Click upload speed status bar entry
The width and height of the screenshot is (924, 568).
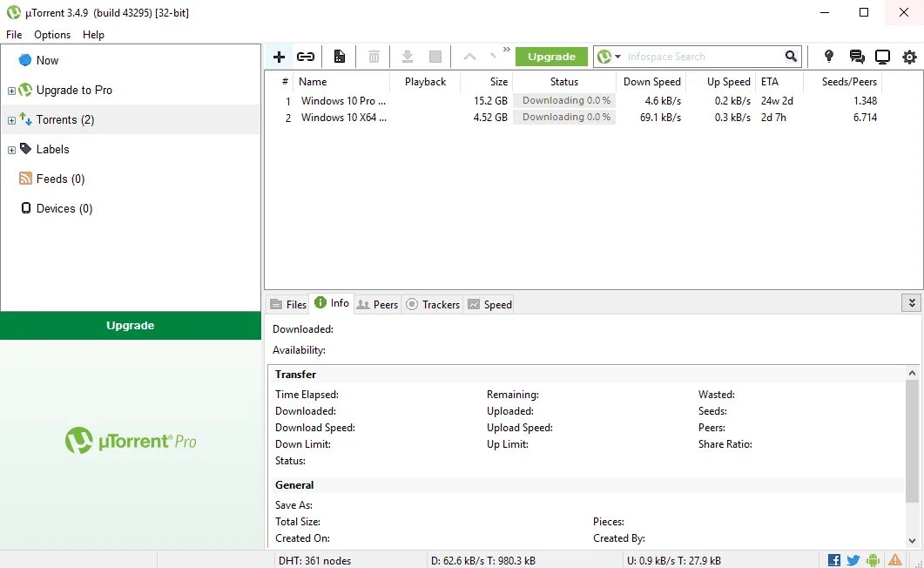[x=673, y=560]
